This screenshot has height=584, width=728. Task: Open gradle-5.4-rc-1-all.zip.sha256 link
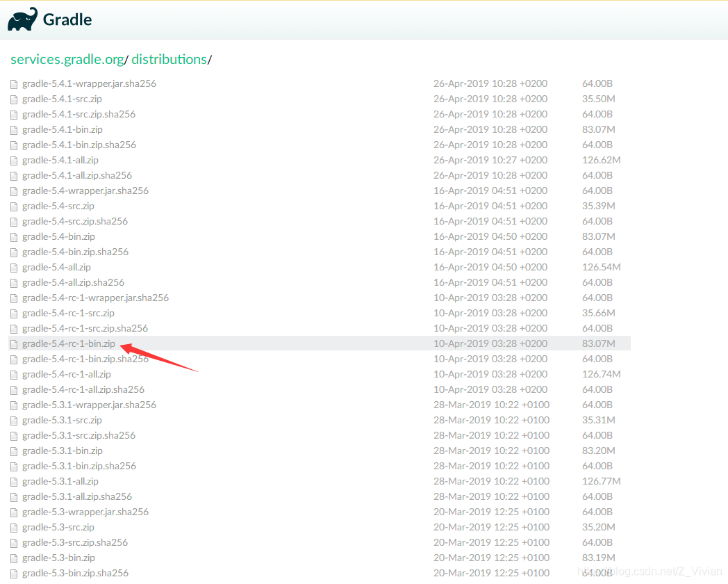[83, 390]
